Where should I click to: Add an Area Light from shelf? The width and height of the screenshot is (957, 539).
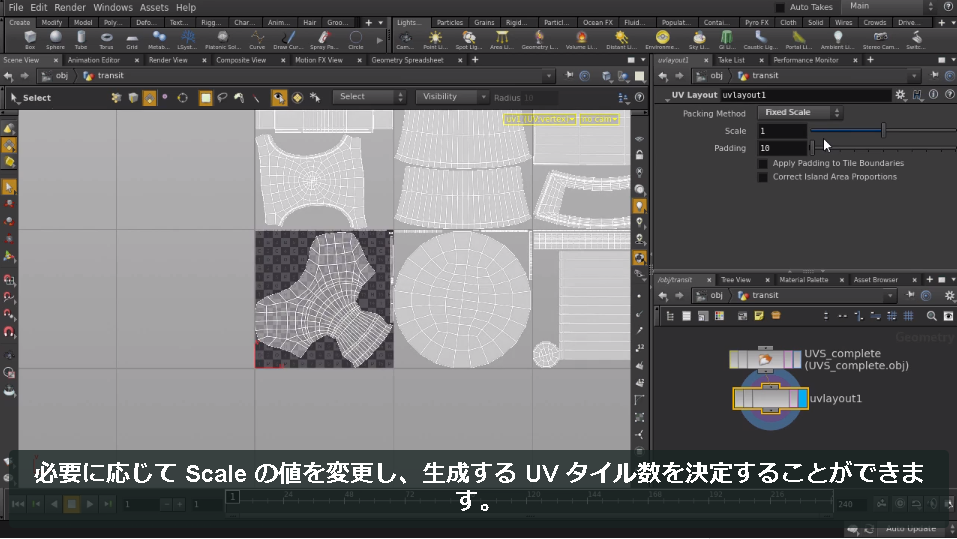[501, 40]
